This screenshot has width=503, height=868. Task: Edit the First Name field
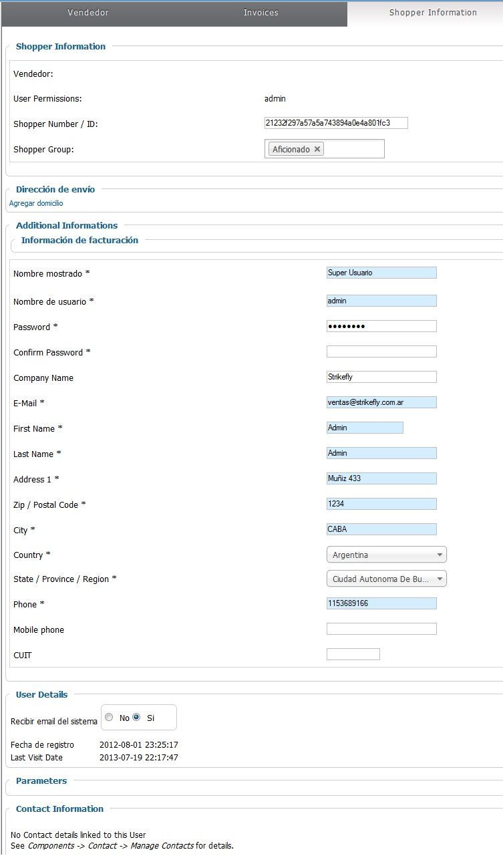point(365,428)
